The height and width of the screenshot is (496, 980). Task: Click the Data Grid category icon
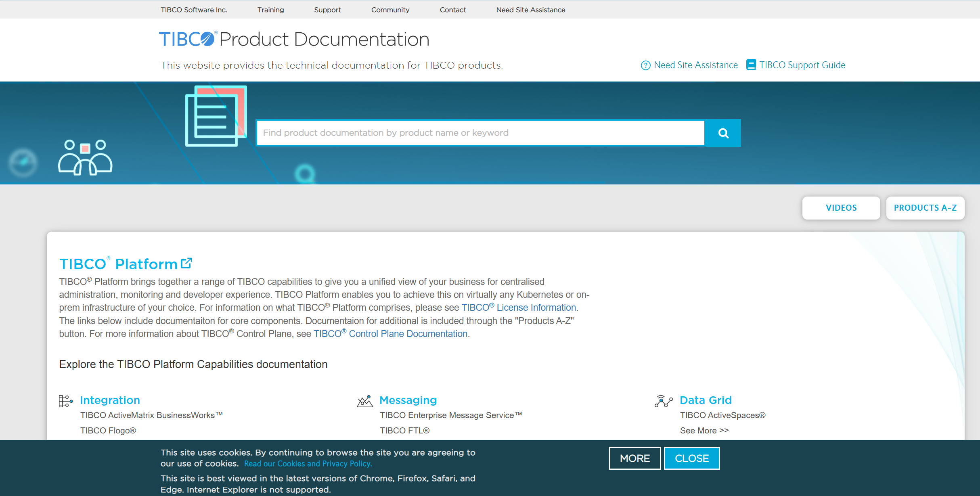pyautogui.click(x=664, y=401)
